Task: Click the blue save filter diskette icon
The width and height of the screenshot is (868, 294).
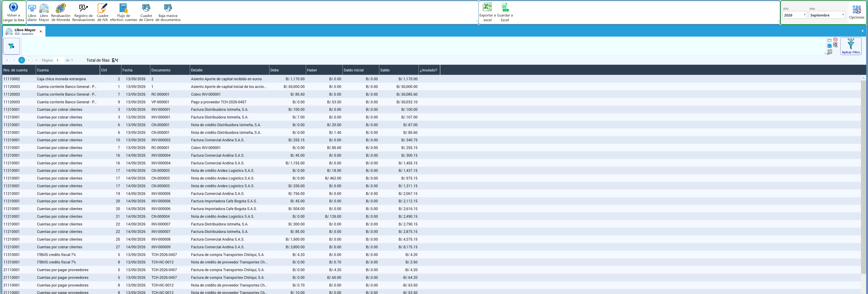Action: (829, 46)
